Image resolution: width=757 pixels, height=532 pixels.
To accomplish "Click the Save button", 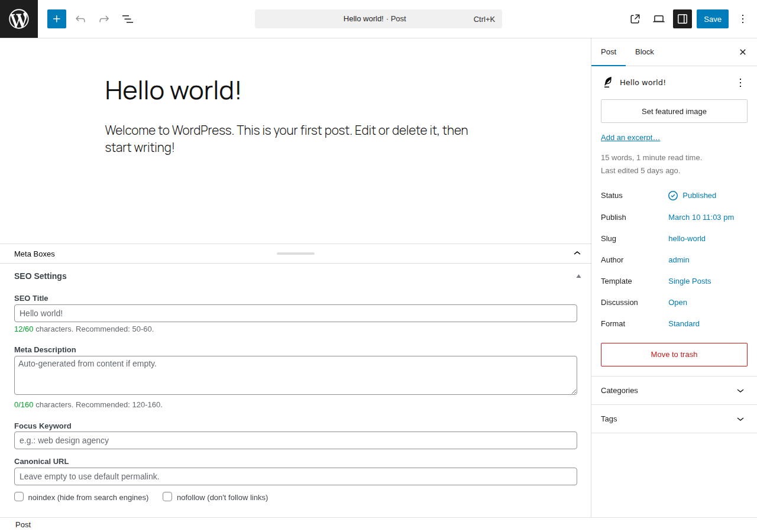I will click(x=712, y=18).
